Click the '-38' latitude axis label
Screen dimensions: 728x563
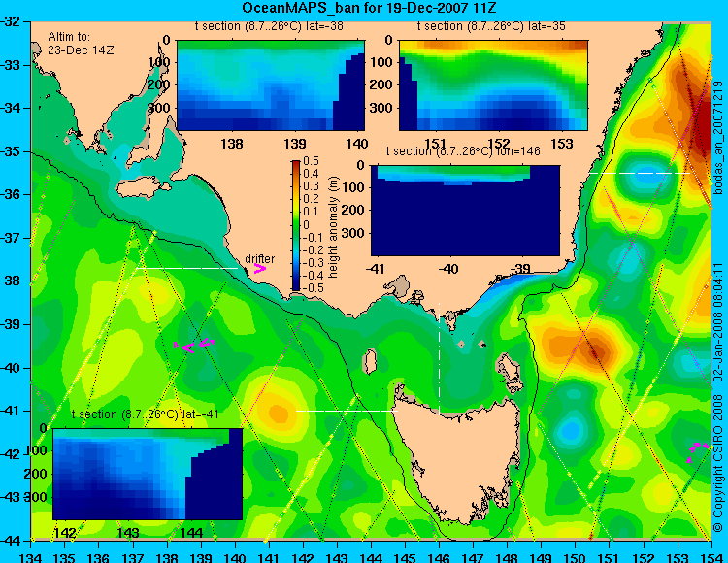11,281
